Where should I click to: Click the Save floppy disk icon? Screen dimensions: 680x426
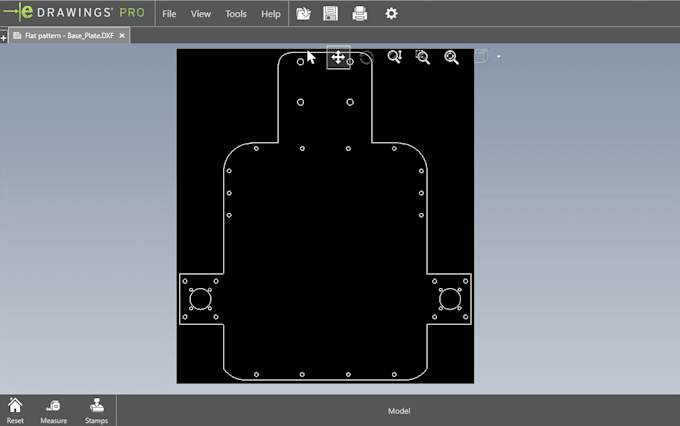click(x=330, y=14)
